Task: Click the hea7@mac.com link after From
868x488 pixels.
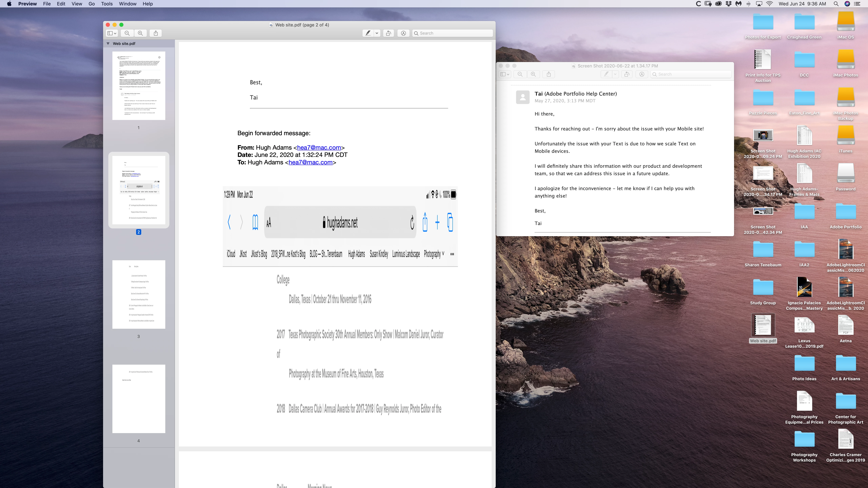Action: pyautogui.click(x=319, y=148)
